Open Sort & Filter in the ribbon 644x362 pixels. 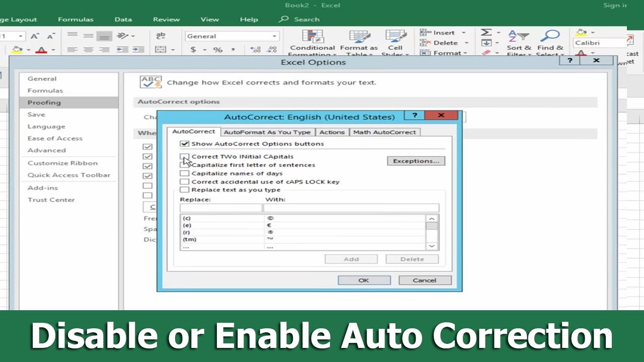tap(519, 43)
